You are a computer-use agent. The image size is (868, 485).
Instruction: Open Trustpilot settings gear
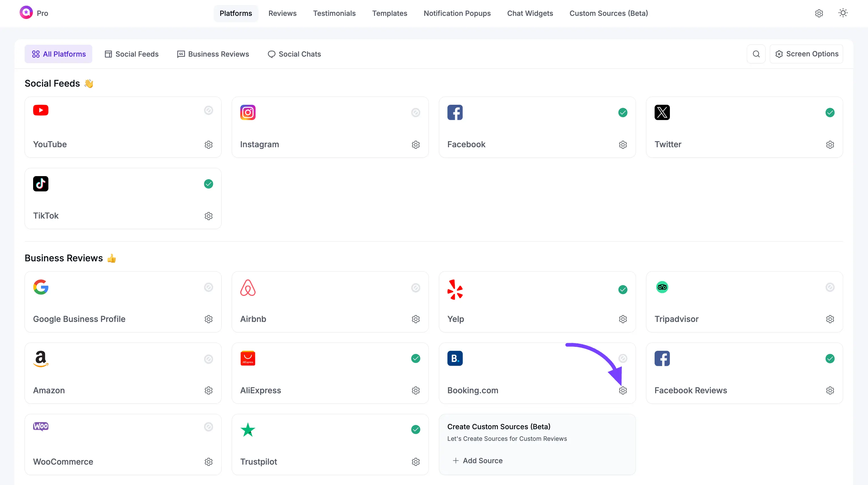[x=415, y=462]
